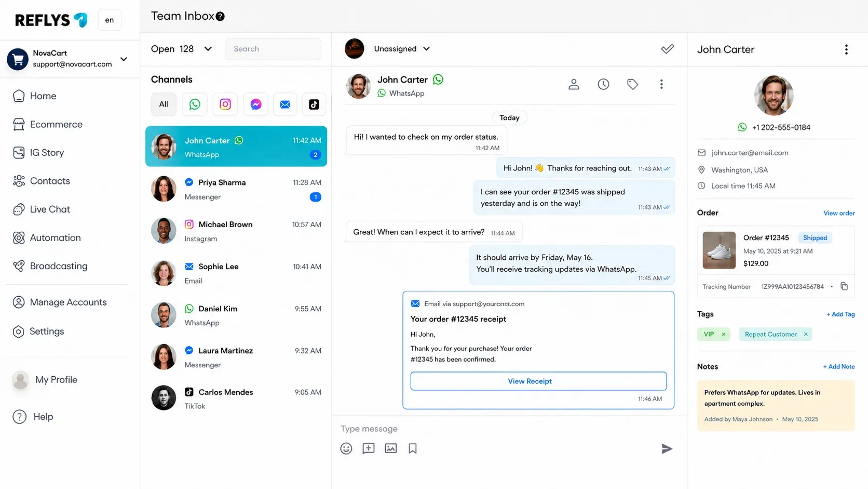Open the en language selector
868x489 pixels.
pos(110,20)
